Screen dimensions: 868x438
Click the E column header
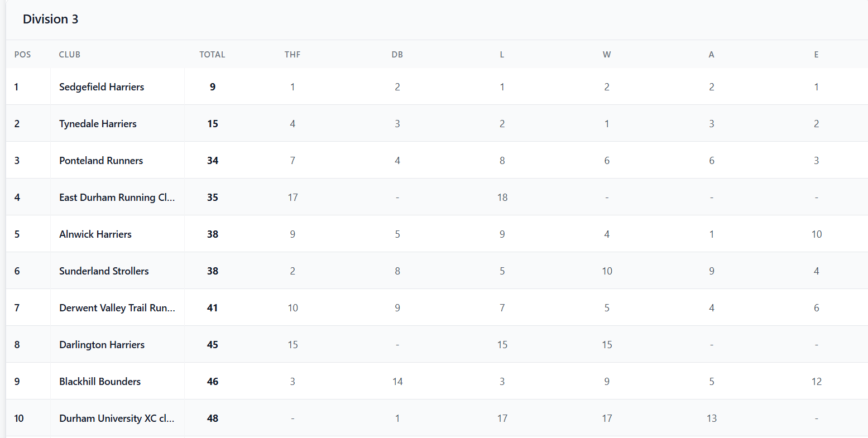pos(816,55)
